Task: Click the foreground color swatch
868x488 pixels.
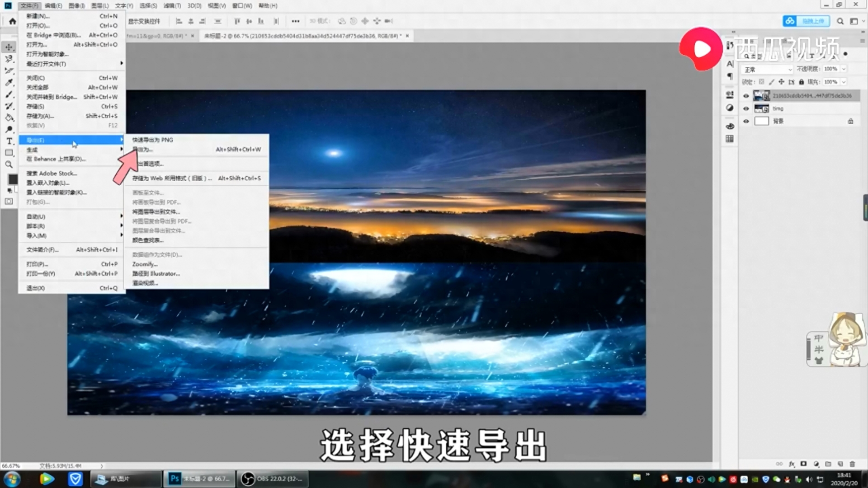Action: [13, 180]
